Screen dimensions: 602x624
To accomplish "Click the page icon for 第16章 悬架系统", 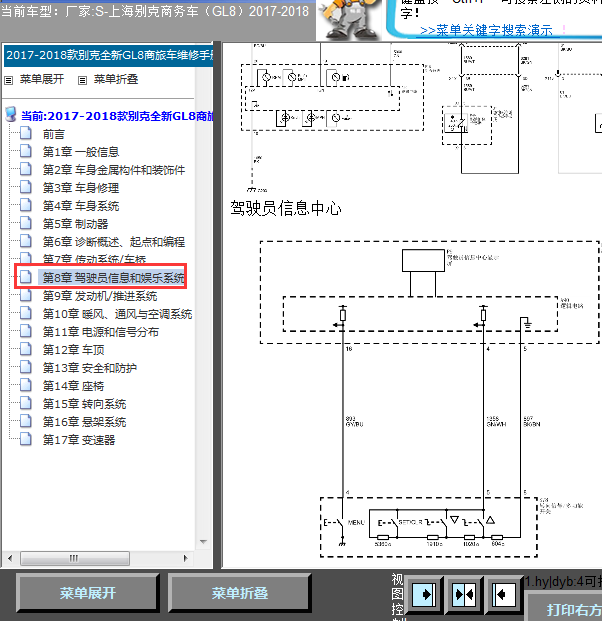I will [26, 421].
